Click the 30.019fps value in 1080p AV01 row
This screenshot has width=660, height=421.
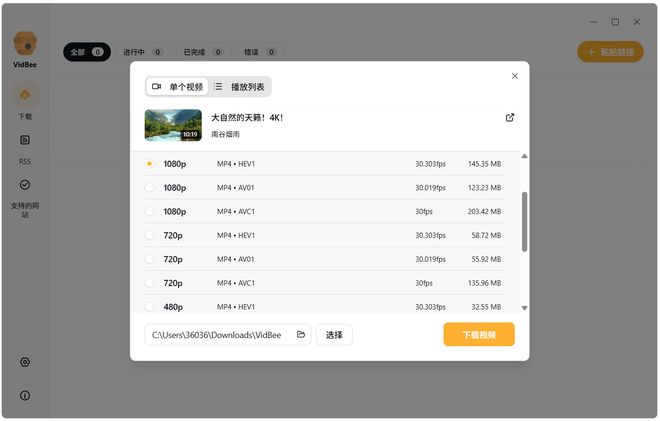pos(430,188)
